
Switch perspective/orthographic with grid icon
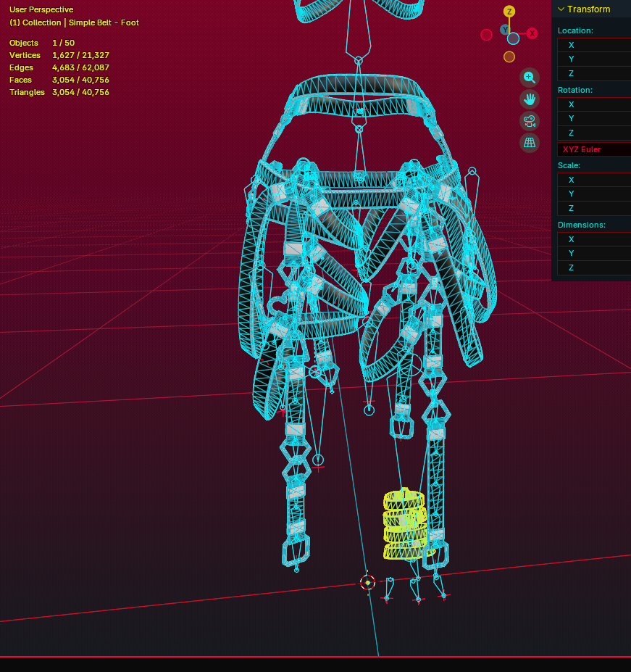[x=530, y=143]
